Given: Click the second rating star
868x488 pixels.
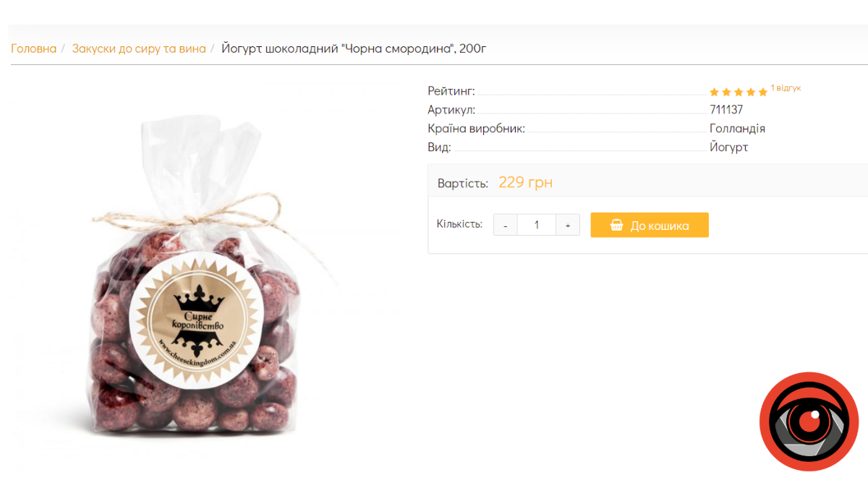Looking at the screenshot, I should pyautogui.click(x=726, y=92).
